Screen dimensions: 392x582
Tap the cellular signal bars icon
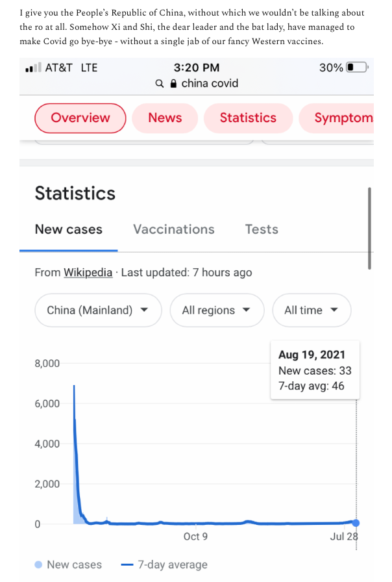(x=33, y=68)
